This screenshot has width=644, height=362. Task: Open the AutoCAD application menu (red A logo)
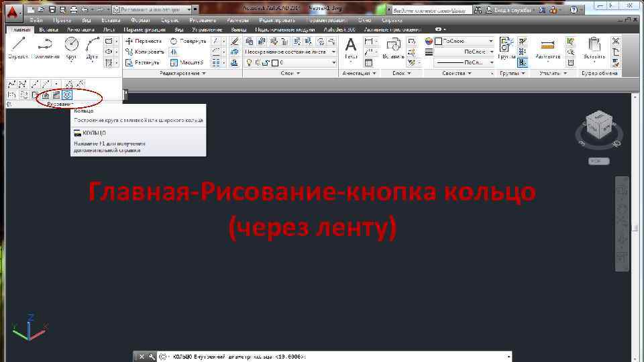[x=13, y=13]
